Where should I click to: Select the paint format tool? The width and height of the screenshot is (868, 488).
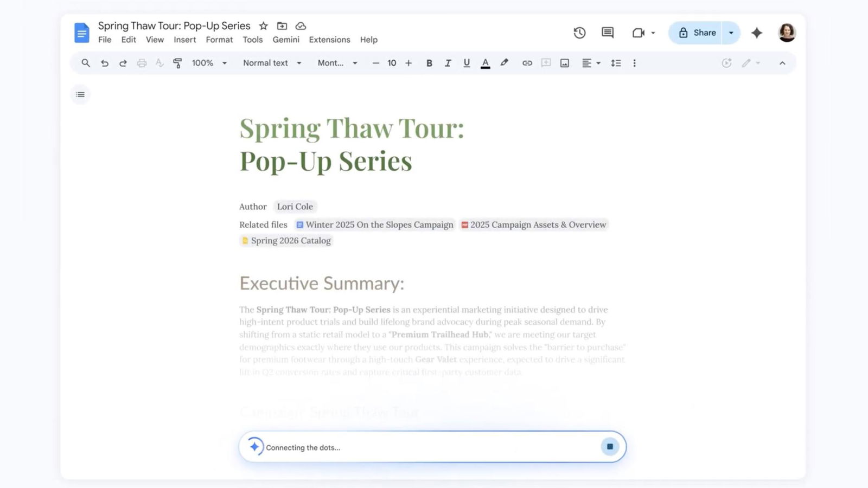[177, 63]
